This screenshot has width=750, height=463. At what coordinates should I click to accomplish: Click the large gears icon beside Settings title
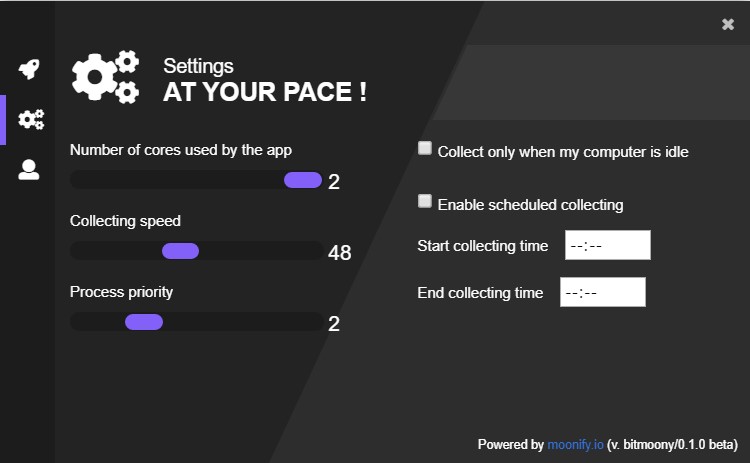click(106, 77)
